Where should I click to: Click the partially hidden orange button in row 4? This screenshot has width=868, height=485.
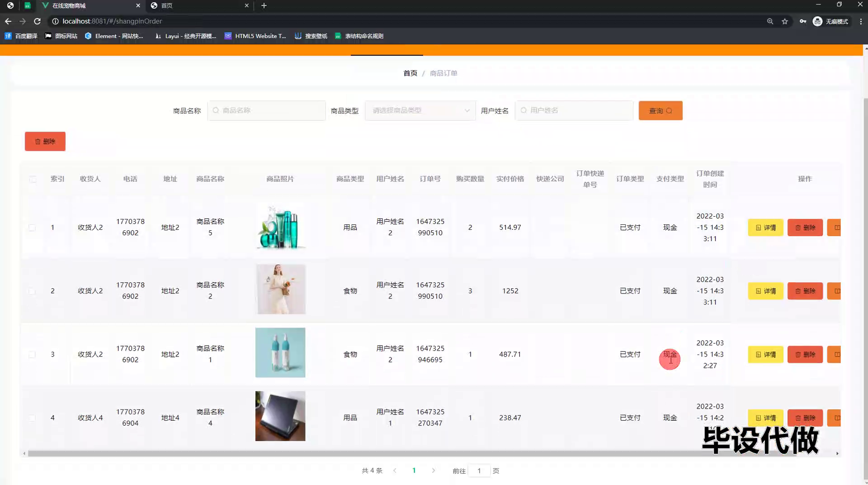[x=834, y=418]
